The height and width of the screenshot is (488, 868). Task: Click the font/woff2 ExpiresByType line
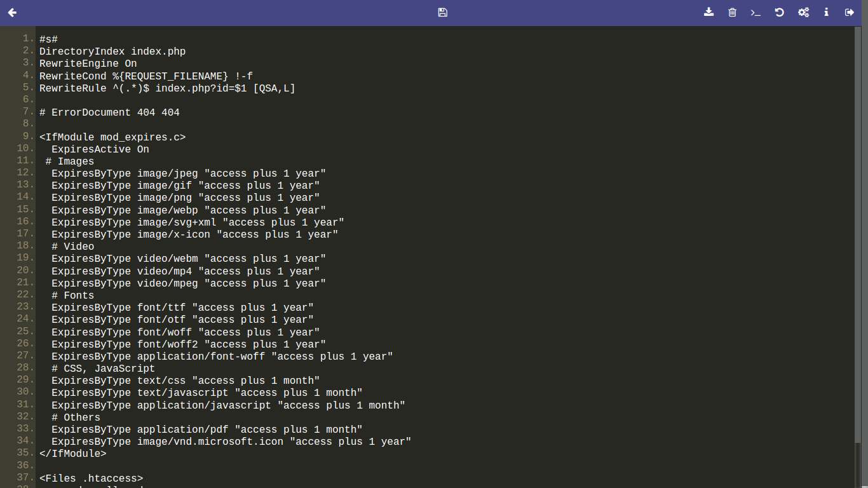click(189, 344)
